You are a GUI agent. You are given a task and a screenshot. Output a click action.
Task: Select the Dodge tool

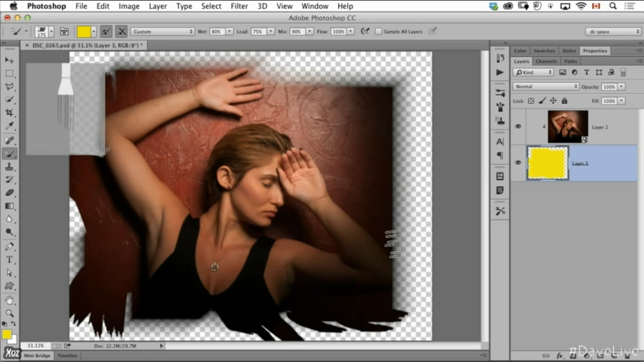point(10,232)
